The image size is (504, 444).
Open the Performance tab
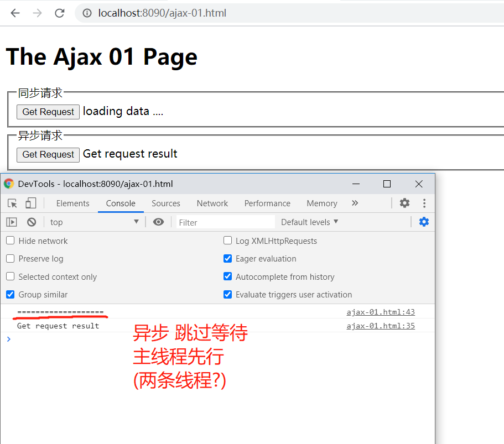pos(267,203)
